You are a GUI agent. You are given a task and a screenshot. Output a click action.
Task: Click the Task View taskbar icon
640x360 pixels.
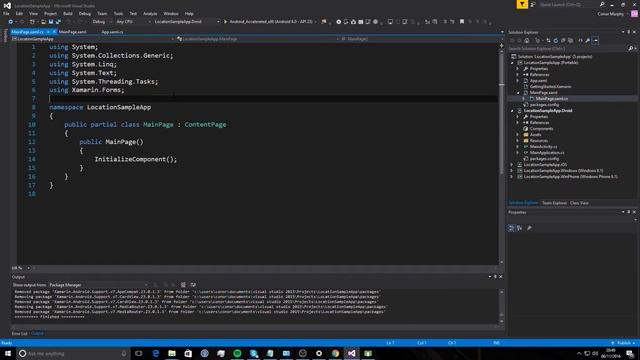pyautogui.click(x=139, y=353)
